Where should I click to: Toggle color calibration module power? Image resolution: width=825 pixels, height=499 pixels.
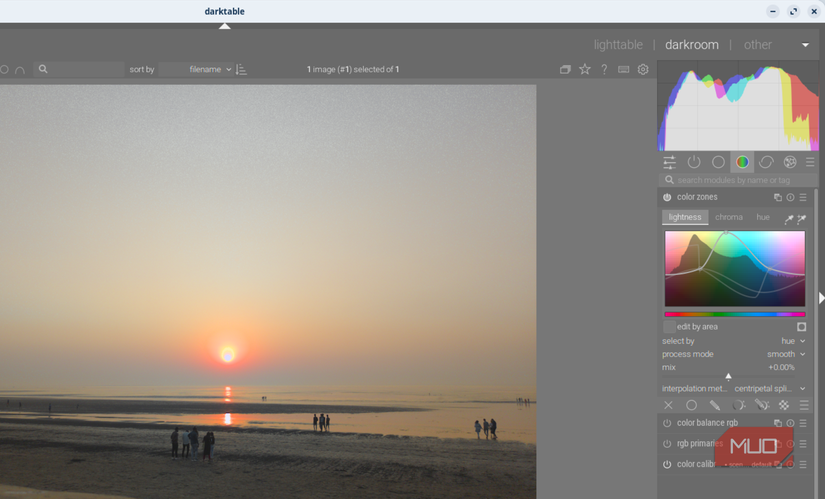coord(667,465)
